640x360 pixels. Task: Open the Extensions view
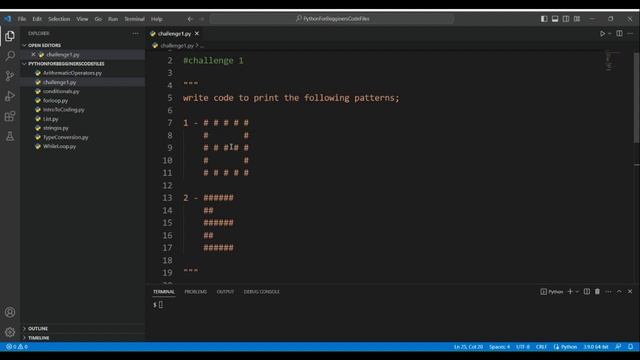tap(10, 116)
